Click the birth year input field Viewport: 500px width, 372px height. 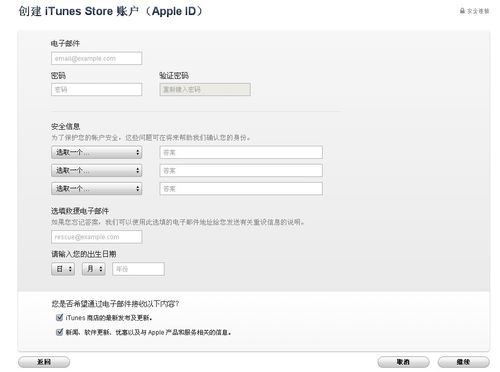[x=138, y=269]
